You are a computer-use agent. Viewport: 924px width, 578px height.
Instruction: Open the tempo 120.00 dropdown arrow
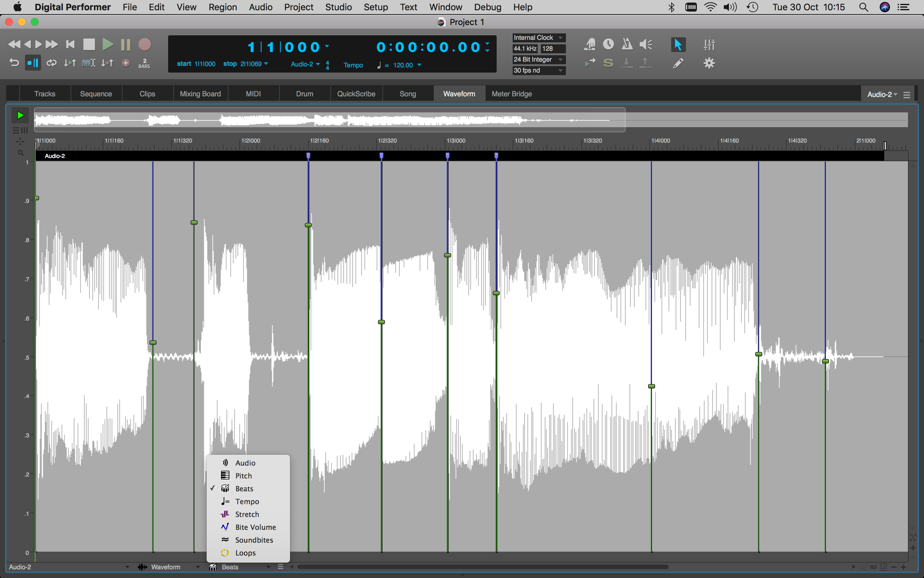[420, 65]
